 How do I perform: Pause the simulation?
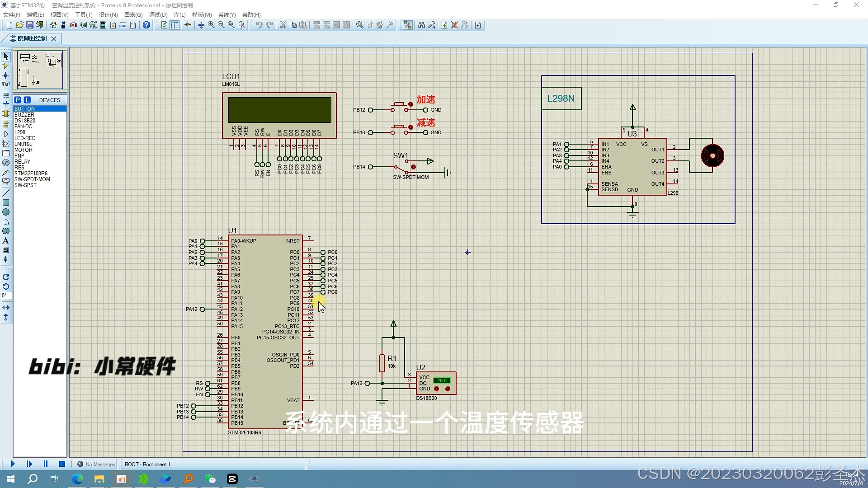coord(46,464)
